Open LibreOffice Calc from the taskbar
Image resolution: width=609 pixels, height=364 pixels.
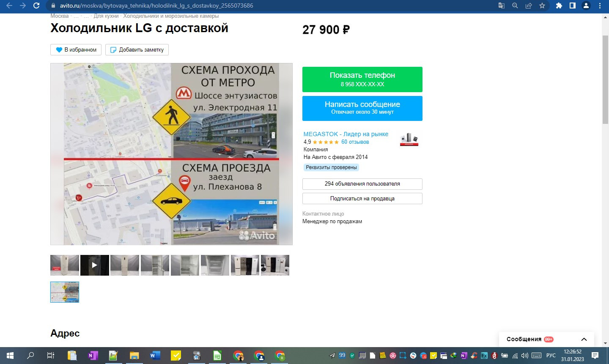point(217,356)
